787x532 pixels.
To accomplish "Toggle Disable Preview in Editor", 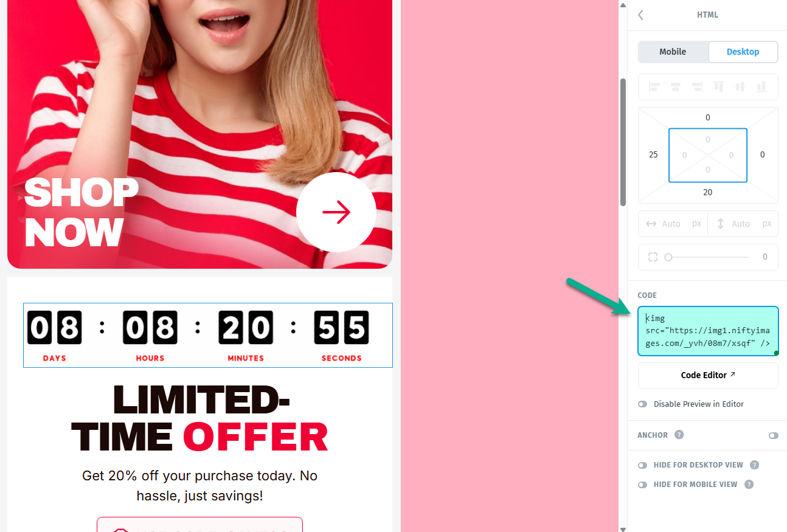I will coord(642,404).
